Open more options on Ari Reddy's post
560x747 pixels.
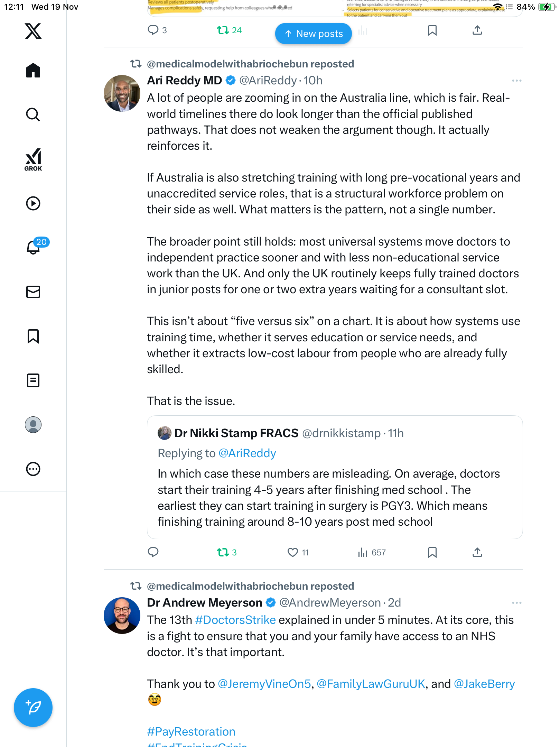[516, 81]
